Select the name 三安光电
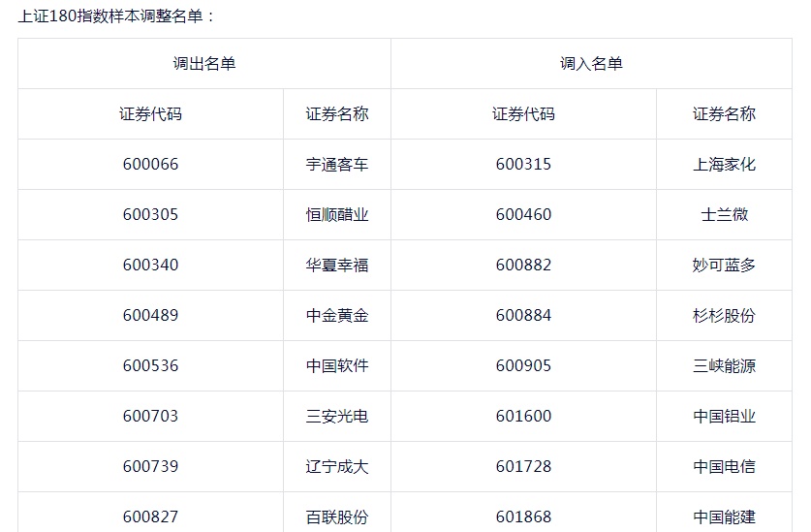 (337, 416)
